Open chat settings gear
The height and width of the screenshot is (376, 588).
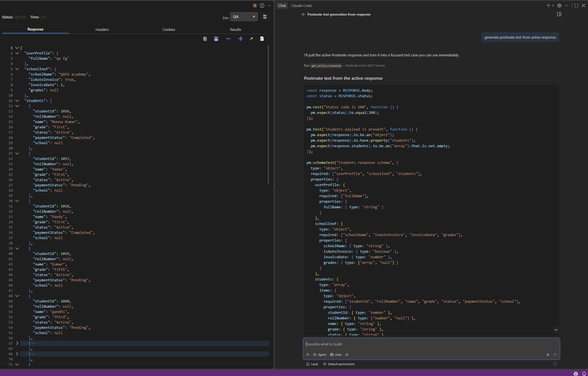coord(559,6)
